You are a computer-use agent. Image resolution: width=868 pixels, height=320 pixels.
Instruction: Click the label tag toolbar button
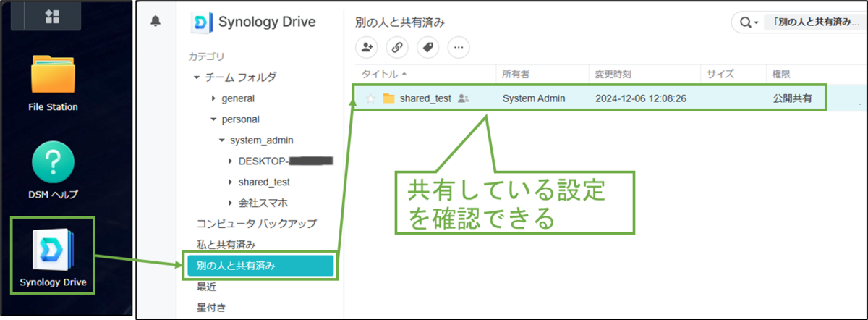tap(427, 48)
